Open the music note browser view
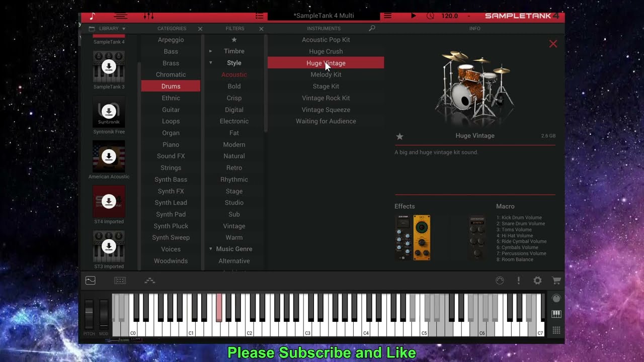The image size is (644, 362). [x=92, y=16]
